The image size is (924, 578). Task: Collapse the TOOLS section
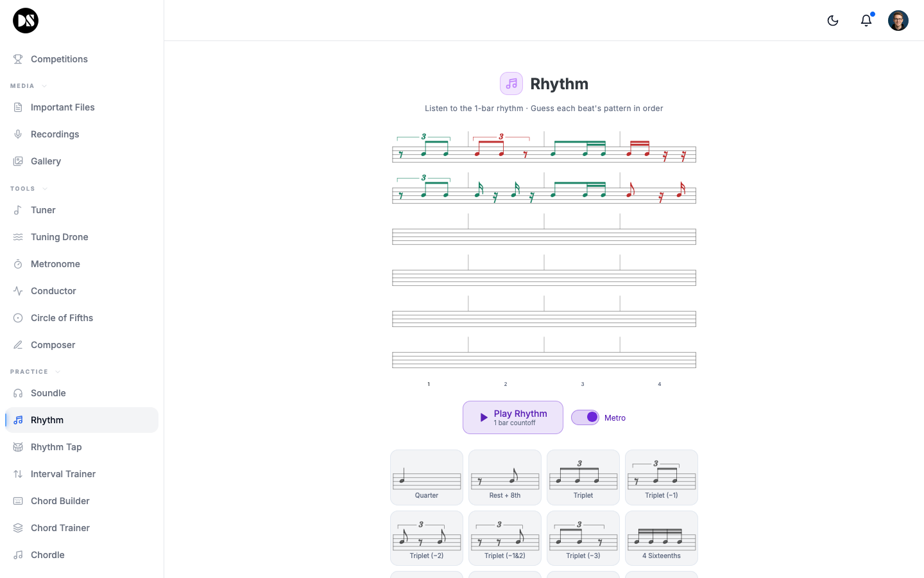[x=44, y=188]
